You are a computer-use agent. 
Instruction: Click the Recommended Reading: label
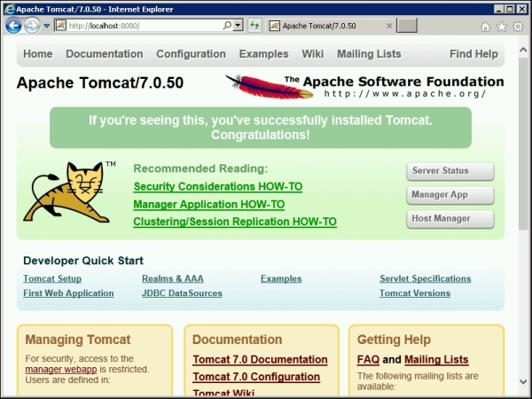click(200, 168)
